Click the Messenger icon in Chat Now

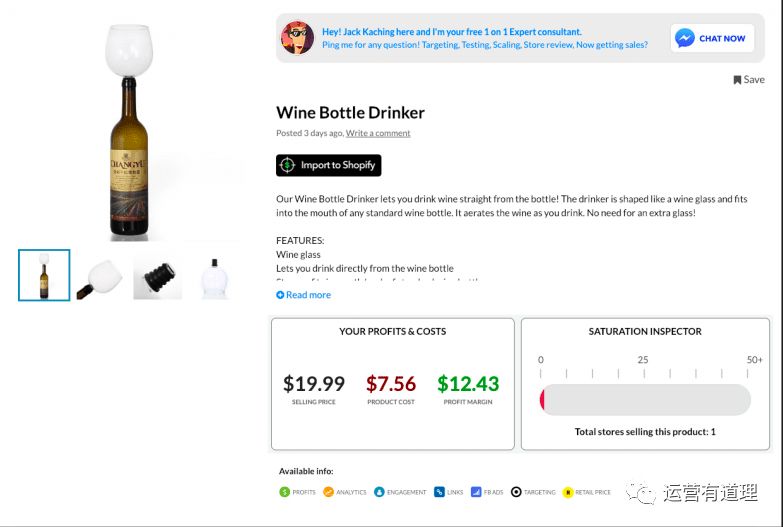coord(685,38)
